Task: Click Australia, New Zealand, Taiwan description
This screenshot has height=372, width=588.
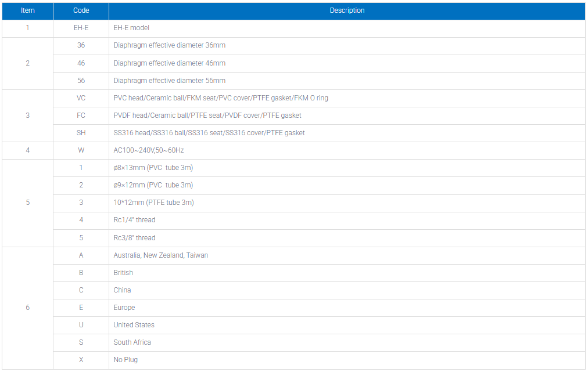Action: pyautogui.click(x=160, y=255)
